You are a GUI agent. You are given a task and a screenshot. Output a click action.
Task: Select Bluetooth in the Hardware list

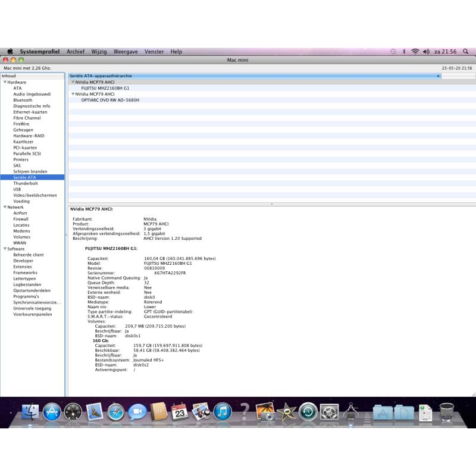[23, 100]
